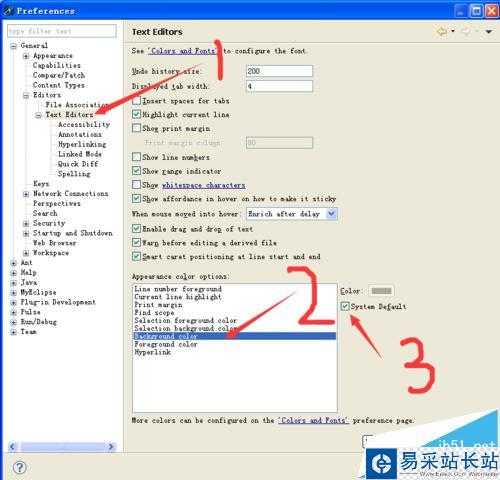Viewport: 500px width, 480px height.
Task: Open the whitespace characters link
Action: [204, 185]
